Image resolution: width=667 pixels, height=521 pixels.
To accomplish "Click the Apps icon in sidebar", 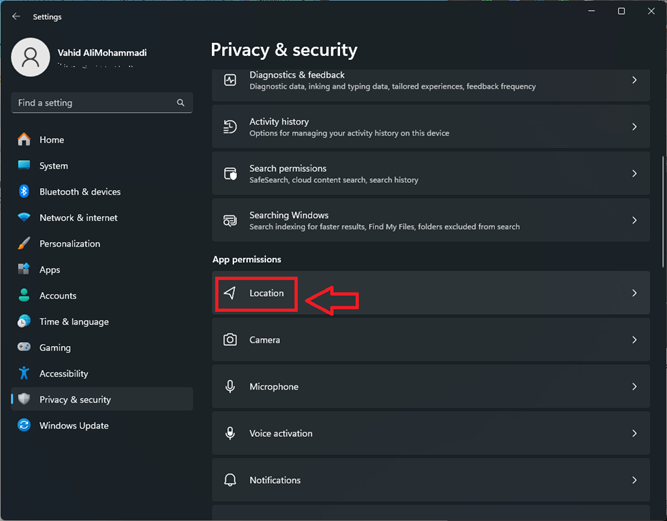I will tap(24, 269).
